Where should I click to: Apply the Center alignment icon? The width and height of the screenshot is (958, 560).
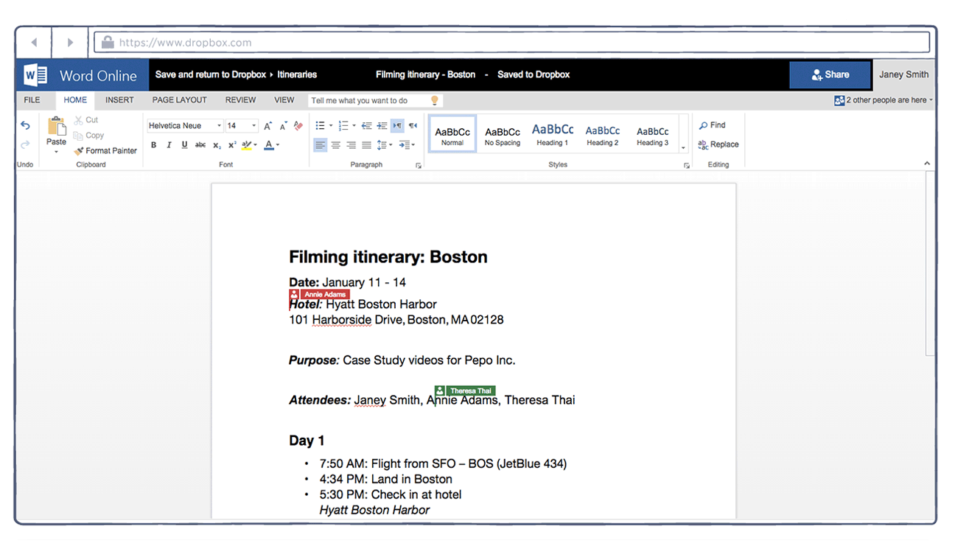(x=335, y=145)
